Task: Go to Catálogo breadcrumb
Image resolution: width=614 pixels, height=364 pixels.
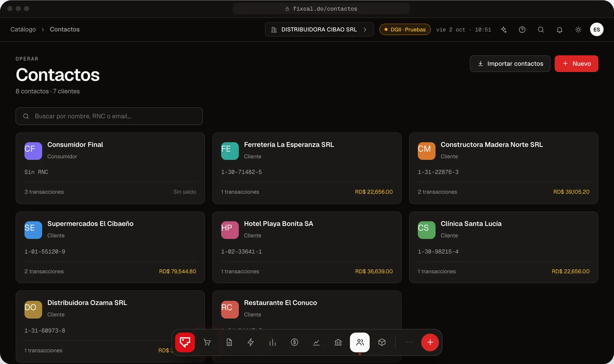Action: [23, 30]
